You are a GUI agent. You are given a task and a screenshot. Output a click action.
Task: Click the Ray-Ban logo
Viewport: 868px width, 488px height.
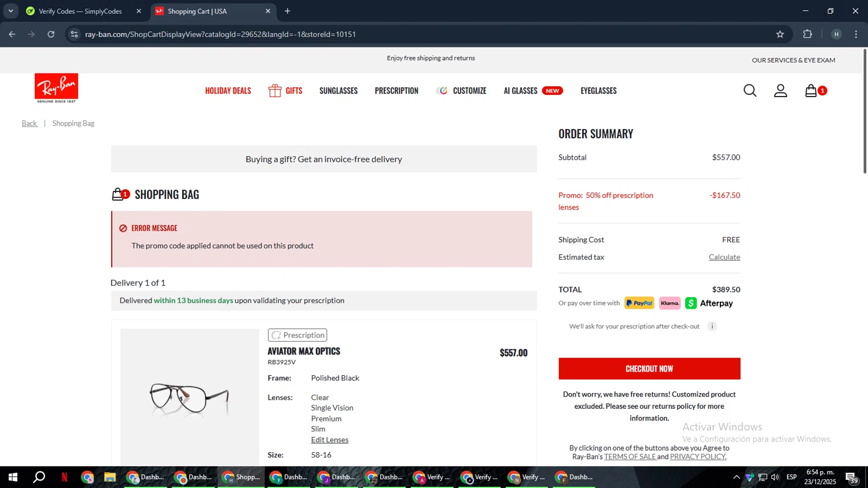point(56,88)
